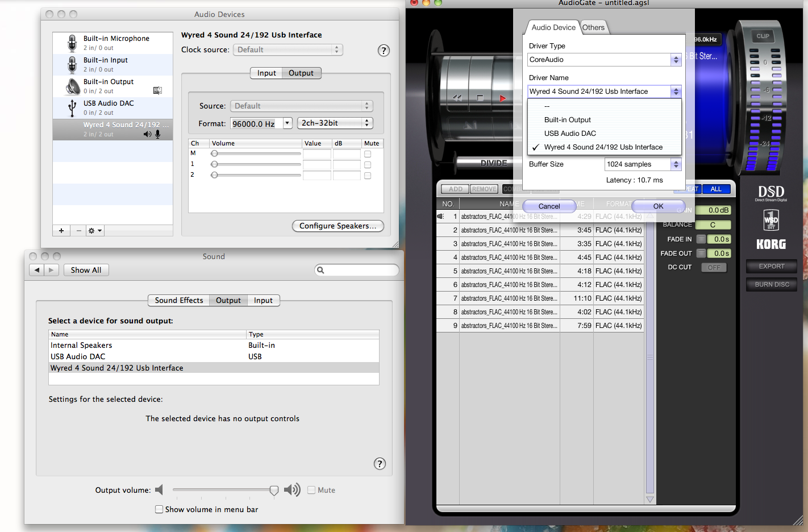Screen dimensions: 808x532
Task: Select USB Audio DAC device icon
Action: click(x=72, y=108)
